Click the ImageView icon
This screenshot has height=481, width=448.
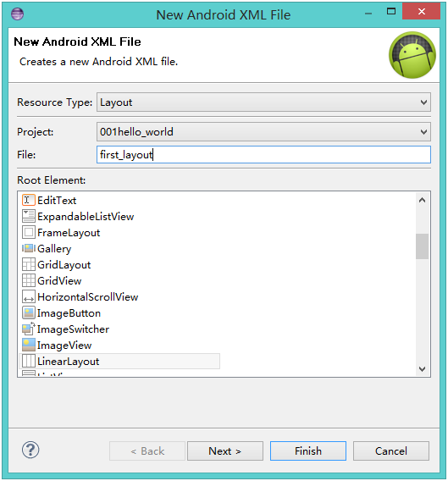29,346
